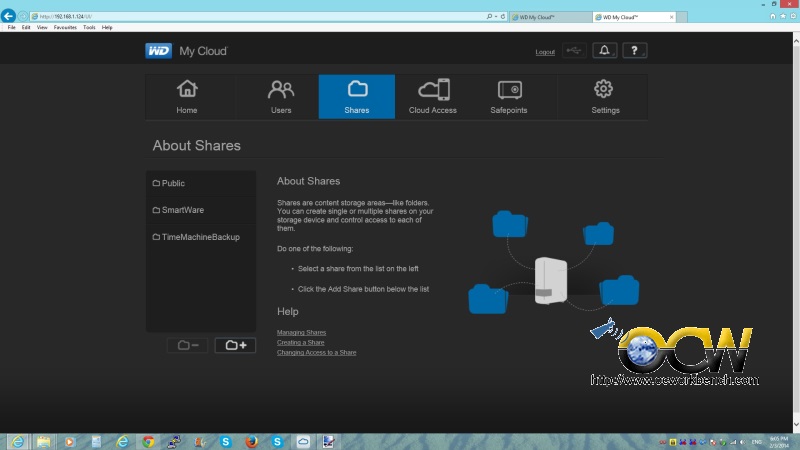Screen dimensions: 800x450
Task: Open Firefox from the taskbar
Action: [x=252, y=442]
